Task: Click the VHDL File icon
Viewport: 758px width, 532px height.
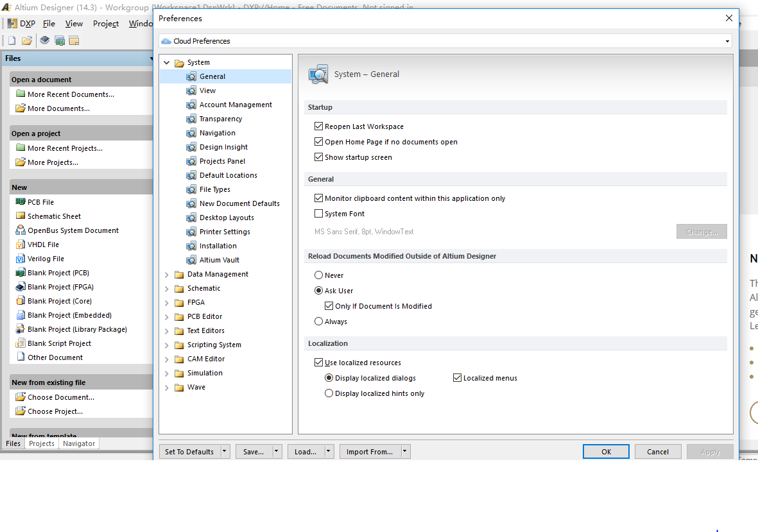Action: [x=21, y=244]
